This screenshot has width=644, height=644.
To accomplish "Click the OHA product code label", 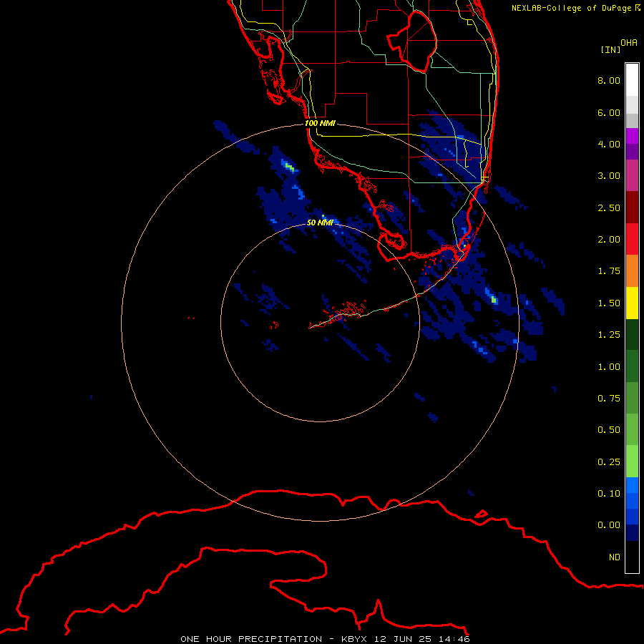I will (629, 43).
